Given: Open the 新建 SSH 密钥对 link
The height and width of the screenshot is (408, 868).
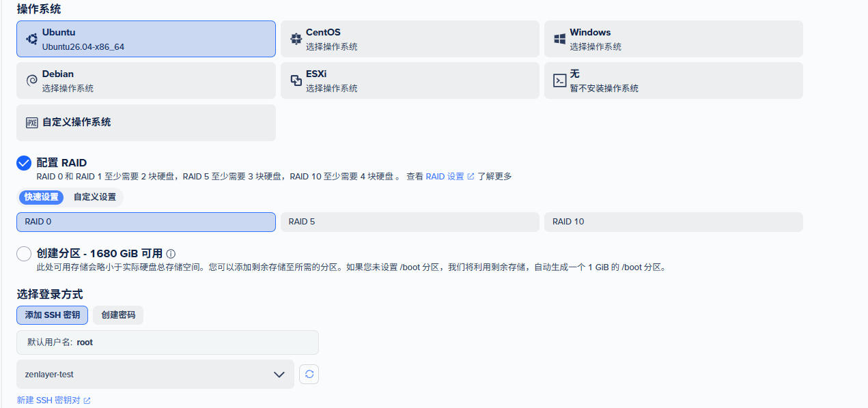Looking at the screenshot, I should click(48, 400).
